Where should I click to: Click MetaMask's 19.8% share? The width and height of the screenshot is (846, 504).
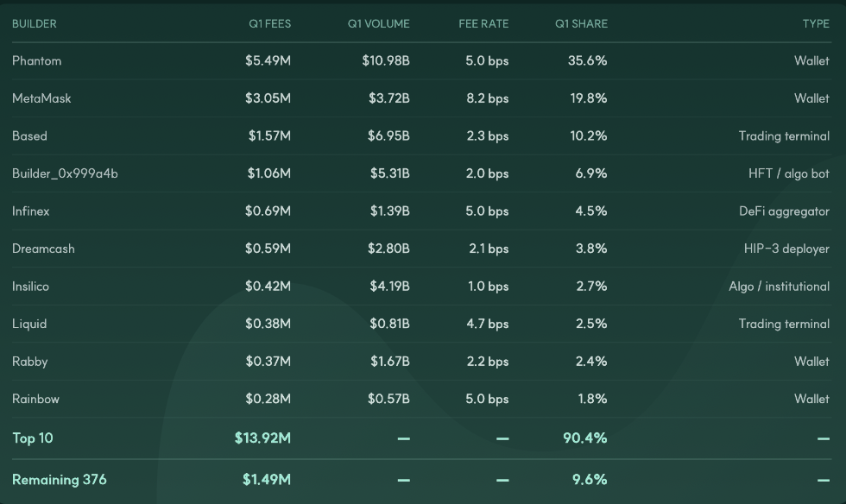[x=589, y=98]
